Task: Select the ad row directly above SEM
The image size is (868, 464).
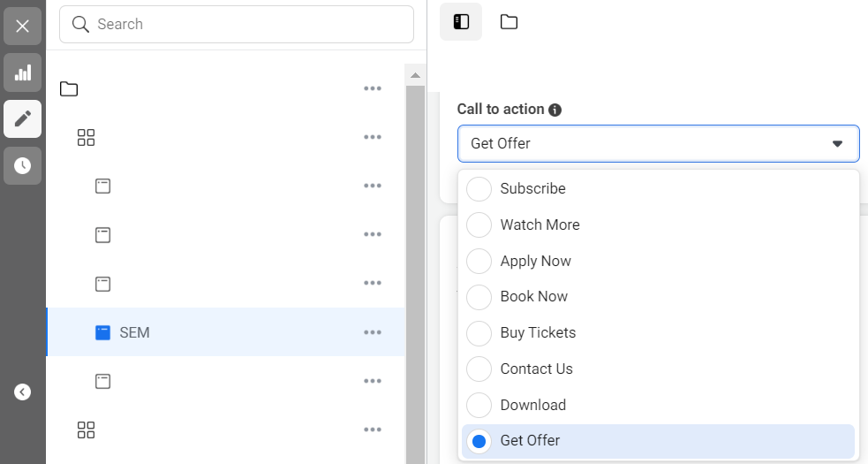Action: click(226, 284)
